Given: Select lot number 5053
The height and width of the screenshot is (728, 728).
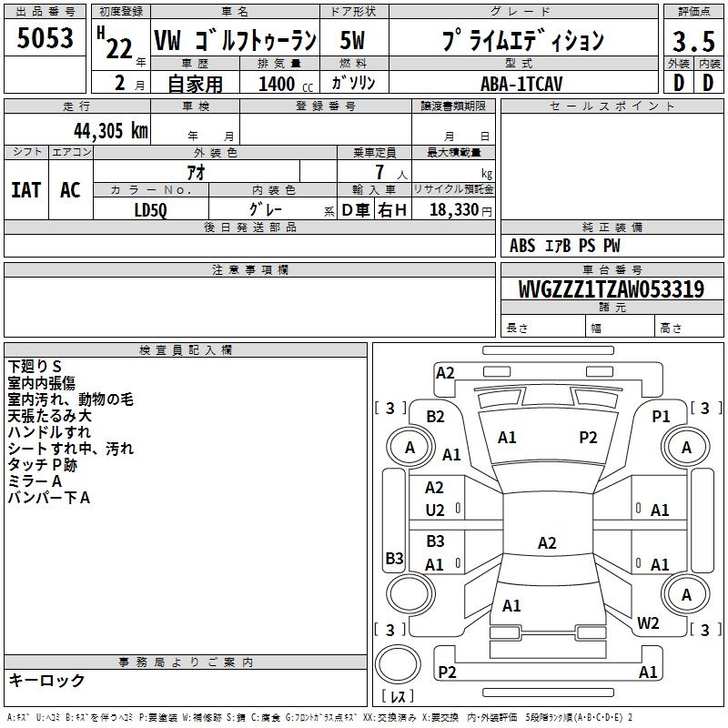Looking at the screenshot, I should coord(45,38).
